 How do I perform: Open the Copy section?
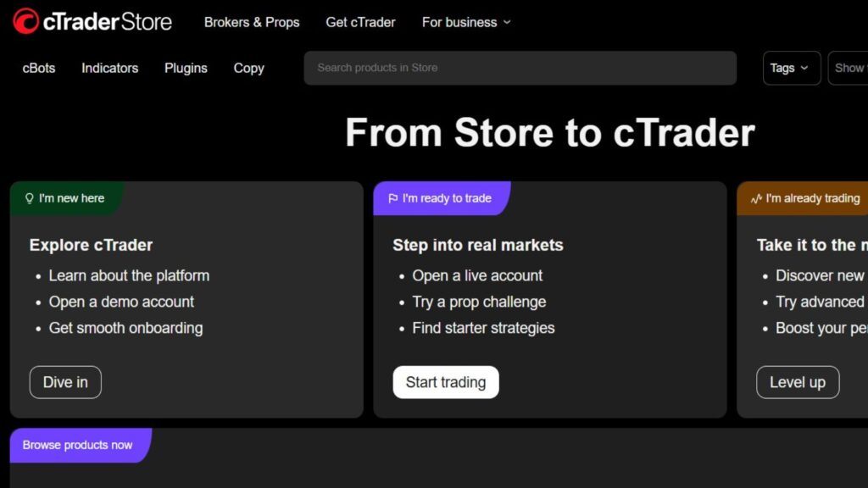tap(248, 68)
